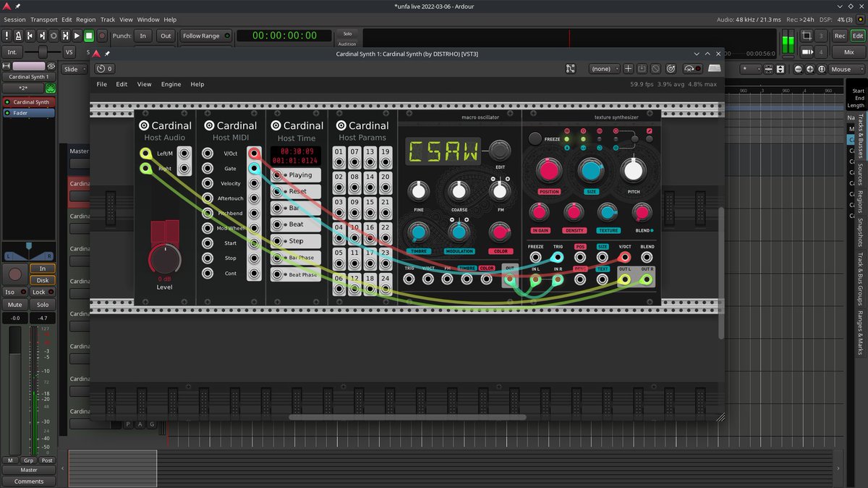Viewport: 868px width, 488px height.
Task: Click the plugin bypass icon with red dot
Action: 692,69
